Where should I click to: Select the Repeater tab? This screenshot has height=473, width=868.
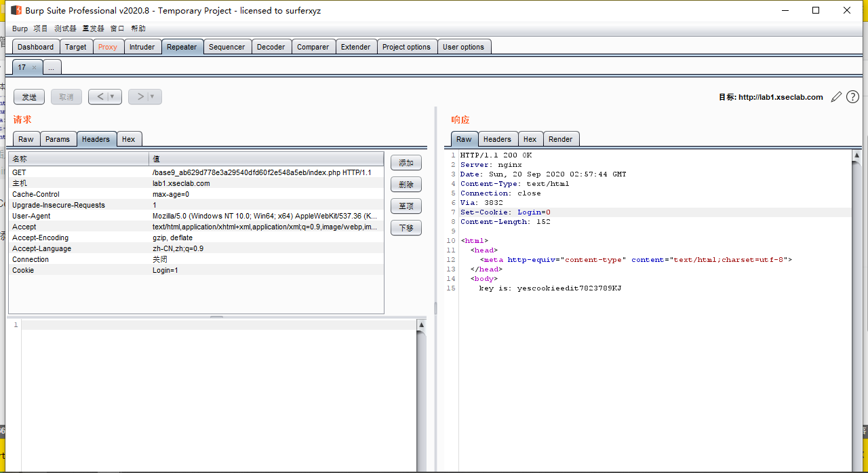click(182, 47)
